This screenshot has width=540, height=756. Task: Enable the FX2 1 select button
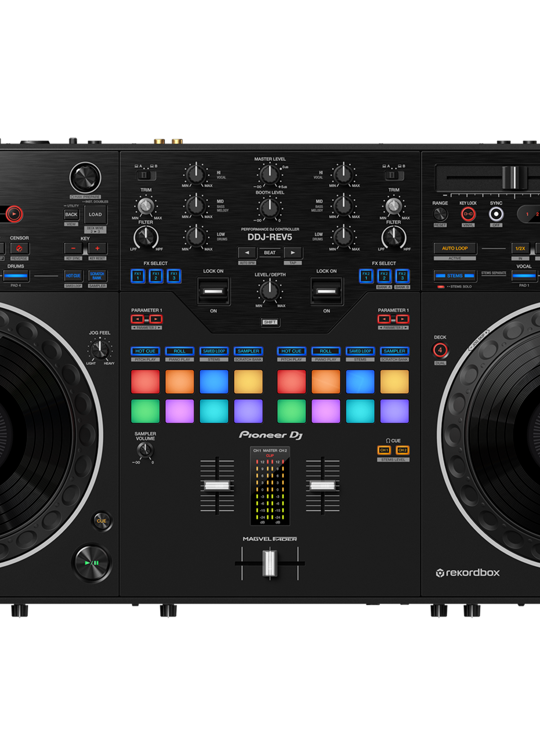[x=366, y=276]
